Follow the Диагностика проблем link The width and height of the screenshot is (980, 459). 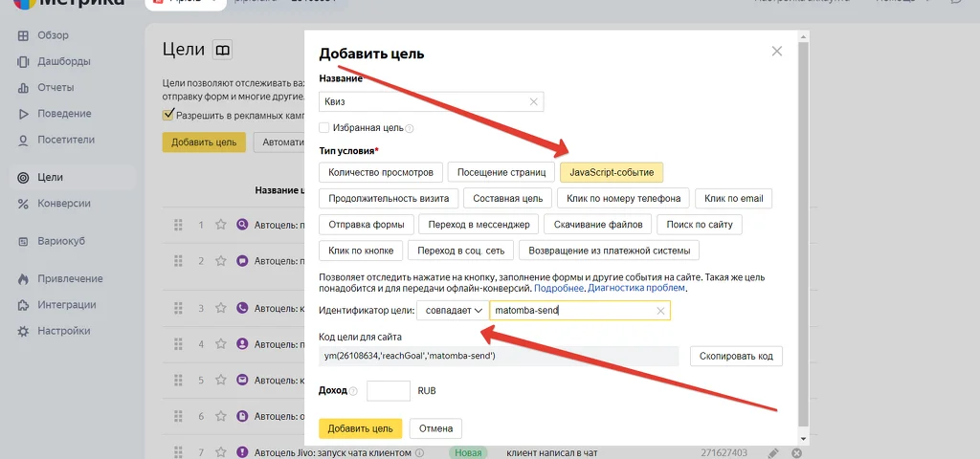[636, 289]
